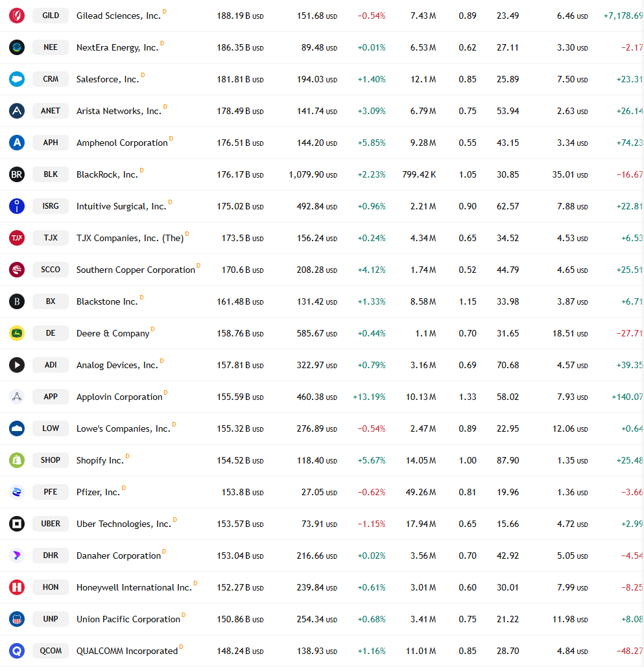The image size is (644, 667).
Task: Open NextEra Energy, Inc. company link
Action: [x=117, y=48]
